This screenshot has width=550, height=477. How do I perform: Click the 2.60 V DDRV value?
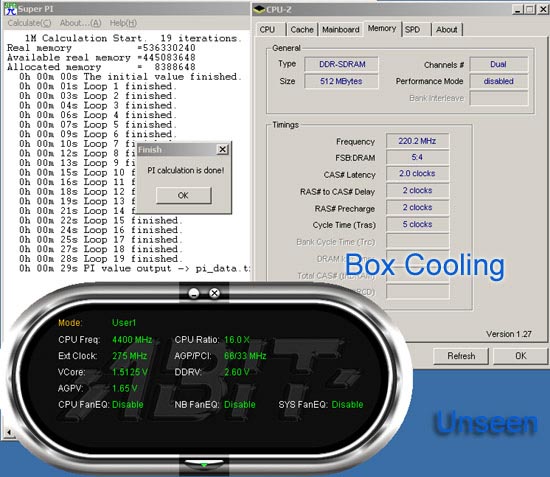pyautogui.click(x=237, y=372)
